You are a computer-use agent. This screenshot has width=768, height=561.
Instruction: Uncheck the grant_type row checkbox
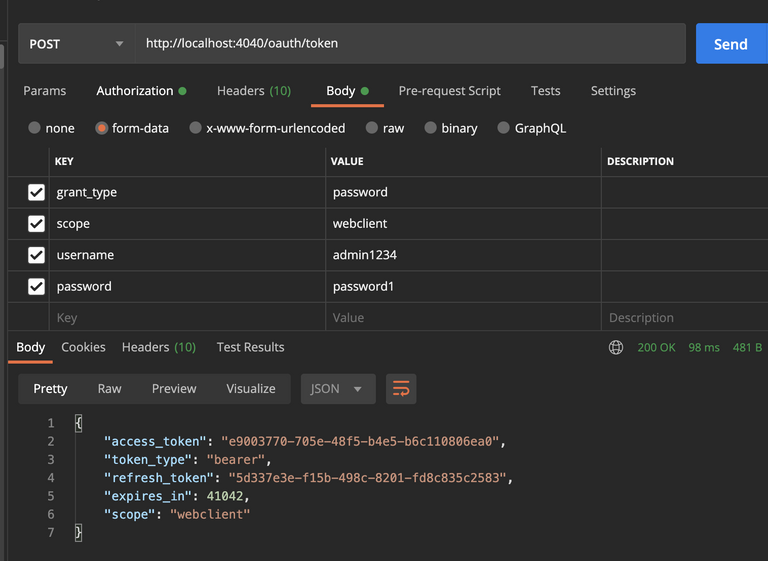click(x=36, y=193)
